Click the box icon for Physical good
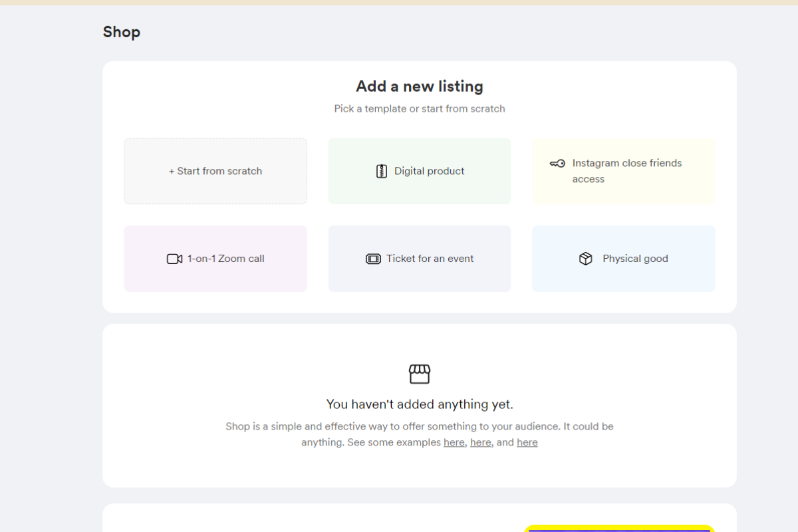Viewport: 798px width, 532px height. [585, 259]
